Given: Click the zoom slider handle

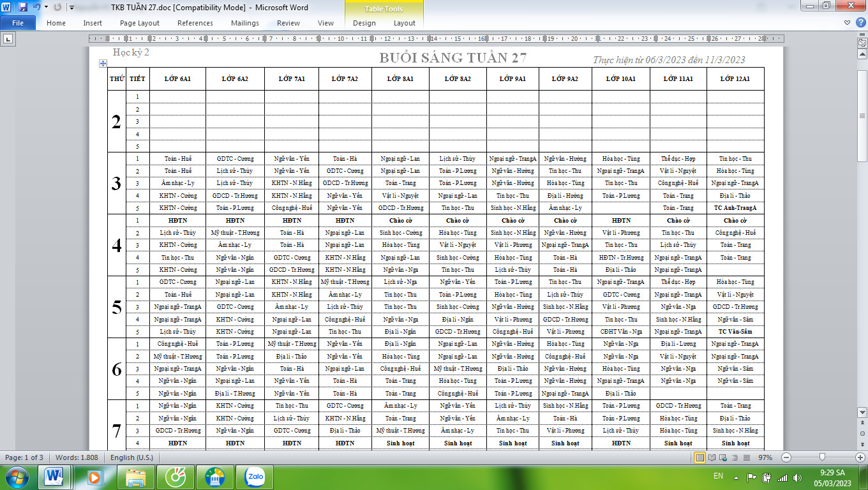Looking at the screenshot, I should pos(821,457).
